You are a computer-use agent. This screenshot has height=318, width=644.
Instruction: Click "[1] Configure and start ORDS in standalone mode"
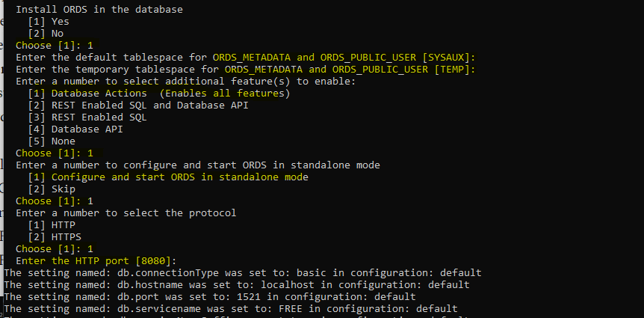pos(168,177)
